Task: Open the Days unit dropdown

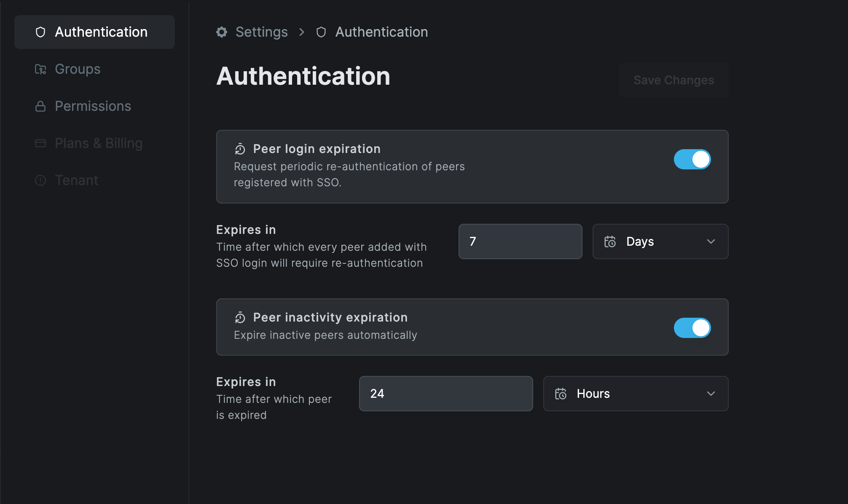Action: coord(660,241)
